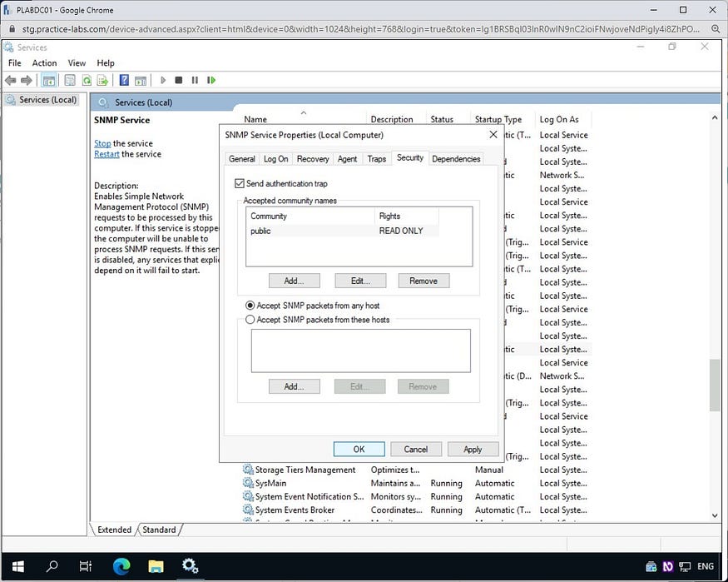
Task: Click scroll down arrow of services list
Action: pyautogui.click(x=715, y=515)
